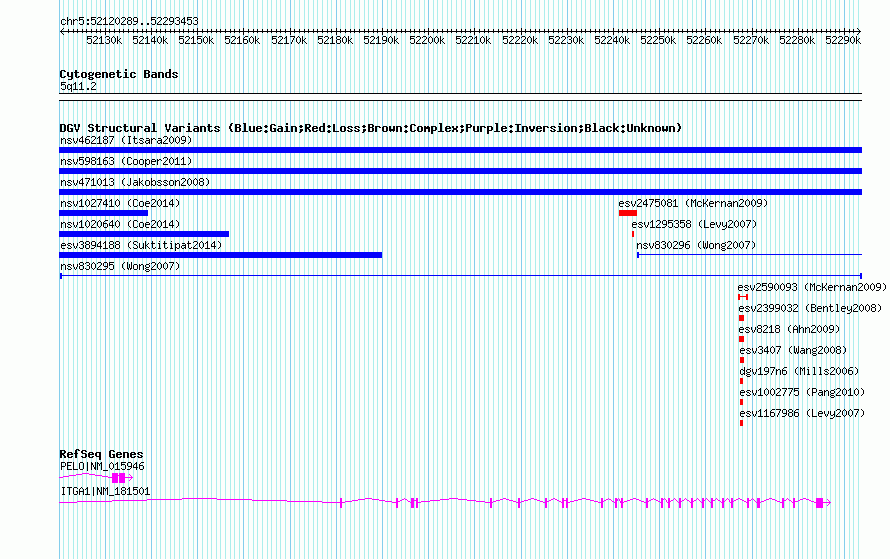Click the thin blue line under nsv830296
The image size is (890, 559).
pyautogui.click(x=749, y=255)
